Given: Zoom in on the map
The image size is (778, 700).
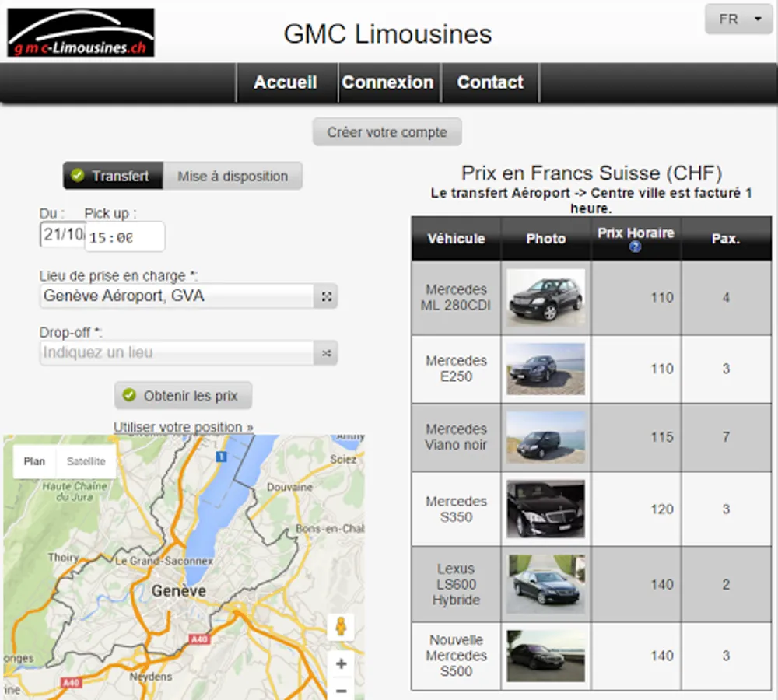Looking at the screenshot, I should coord(341,663).
